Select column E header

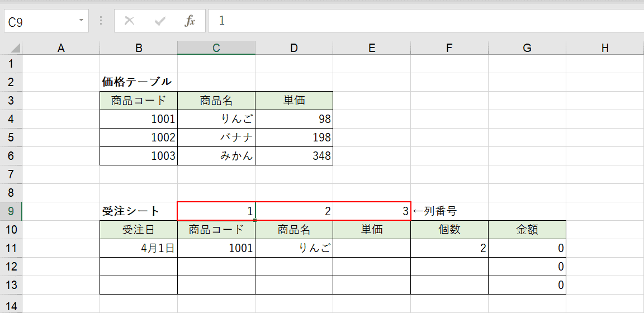click(x=372, y=49)
